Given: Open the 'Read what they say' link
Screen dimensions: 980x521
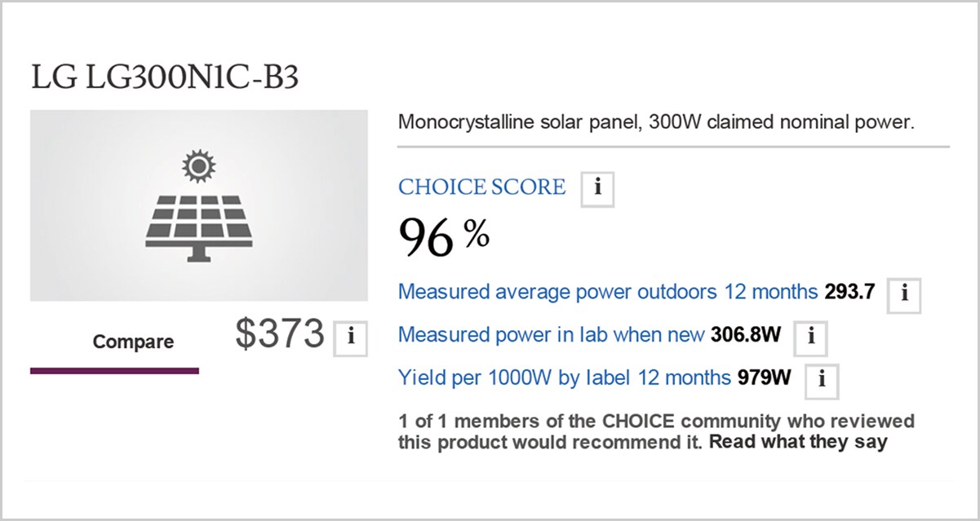Looking at the screenshot, I should 798,443.
